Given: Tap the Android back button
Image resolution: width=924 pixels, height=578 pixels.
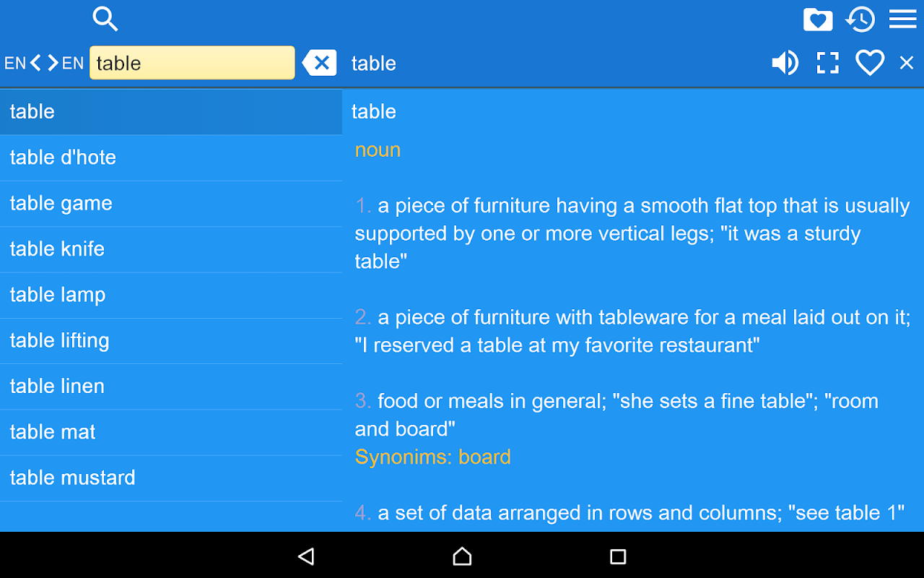Looking at the screenshot, I should 306,556.
